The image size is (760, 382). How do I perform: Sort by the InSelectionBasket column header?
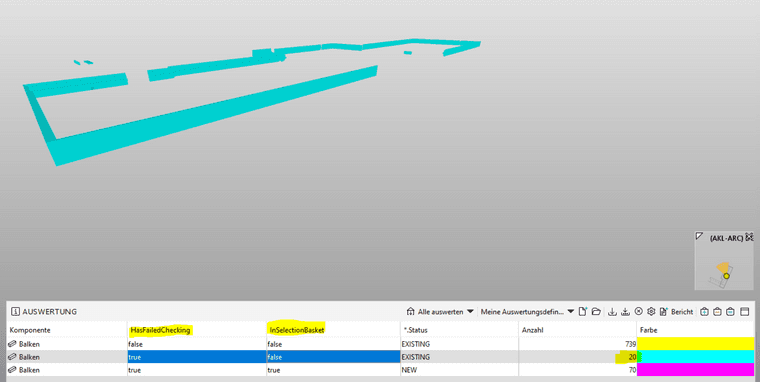[x=333, y=330]
